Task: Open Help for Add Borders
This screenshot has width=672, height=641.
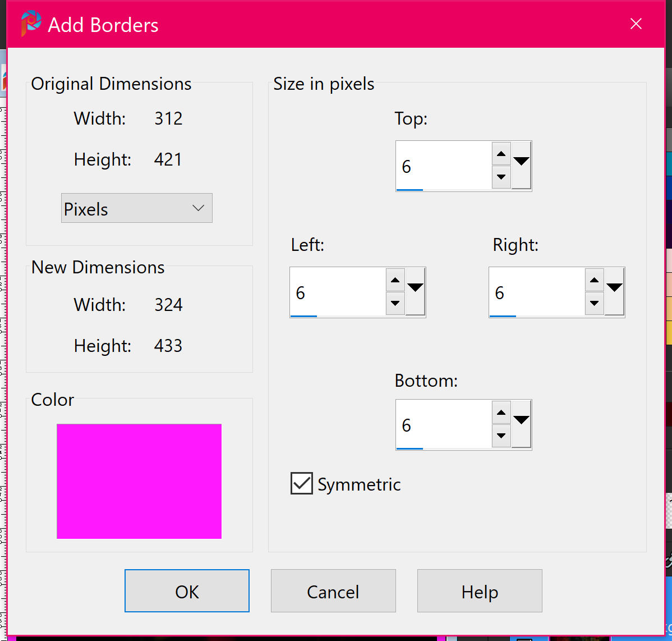Action: click(480, 591)
